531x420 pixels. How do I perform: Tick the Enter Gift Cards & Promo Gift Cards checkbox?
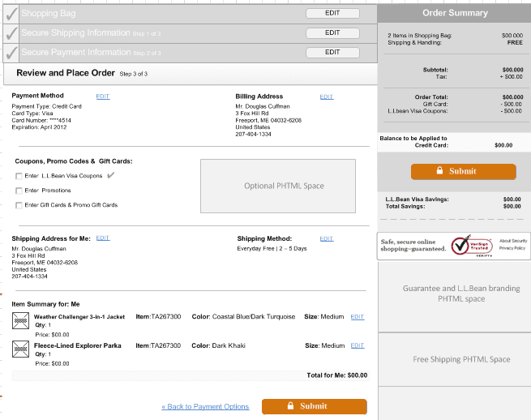[x=19, y=205]
